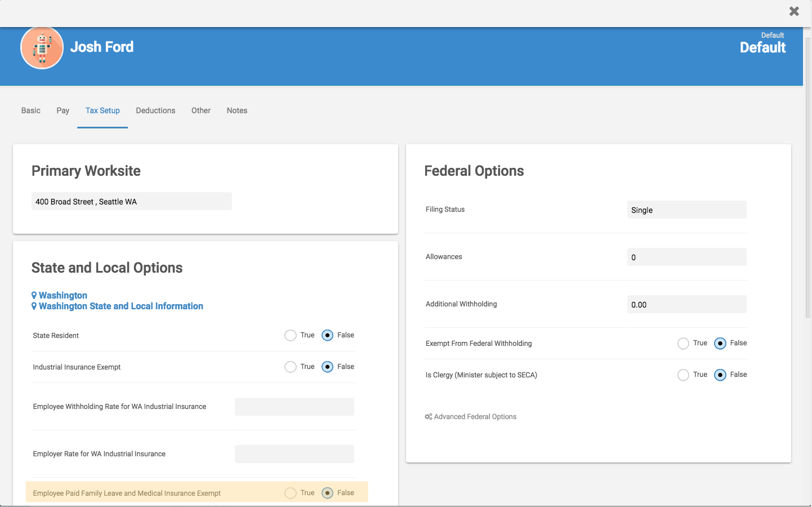Screen dimensions: 812x507
Task: Switch to the Pay tab
Action: (63, 110)
